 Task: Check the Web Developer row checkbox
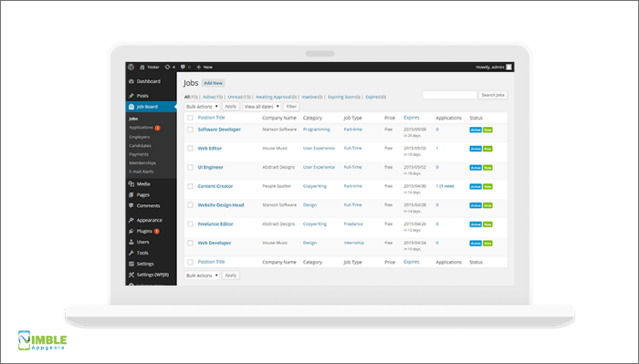click(x=190, y=243)
